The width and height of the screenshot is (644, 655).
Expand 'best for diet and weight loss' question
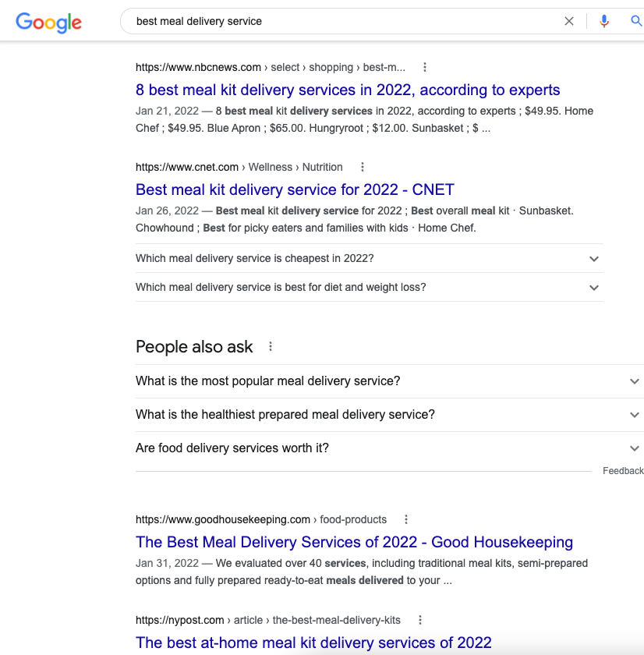click(x=594, y=288)
